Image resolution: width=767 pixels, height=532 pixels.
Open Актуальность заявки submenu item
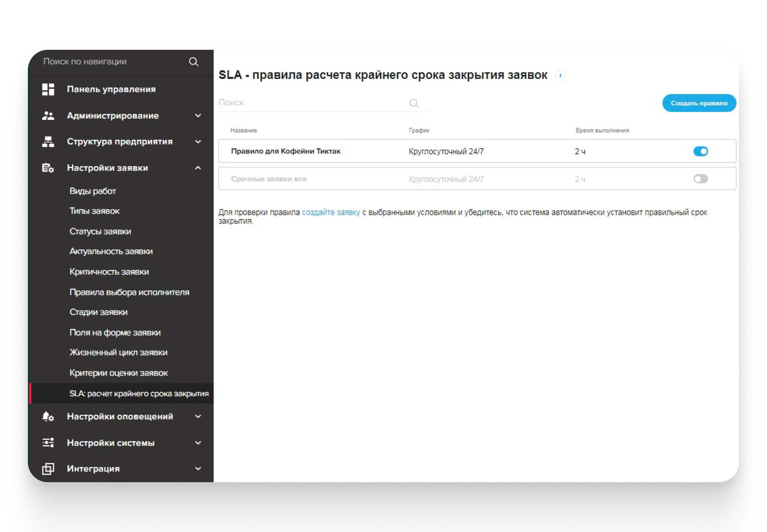coord(111,251)
